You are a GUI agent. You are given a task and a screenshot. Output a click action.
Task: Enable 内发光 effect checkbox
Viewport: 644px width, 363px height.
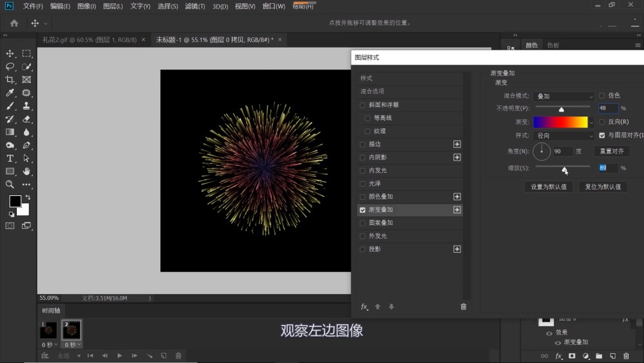pyautogui.click(x=363, y=171)
